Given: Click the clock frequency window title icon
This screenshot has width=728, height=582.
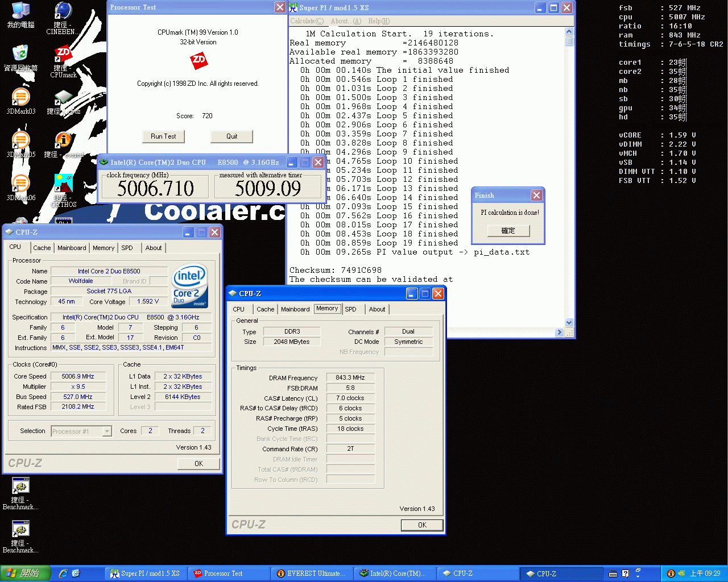Looking at the screenshot, I should 104,162.
